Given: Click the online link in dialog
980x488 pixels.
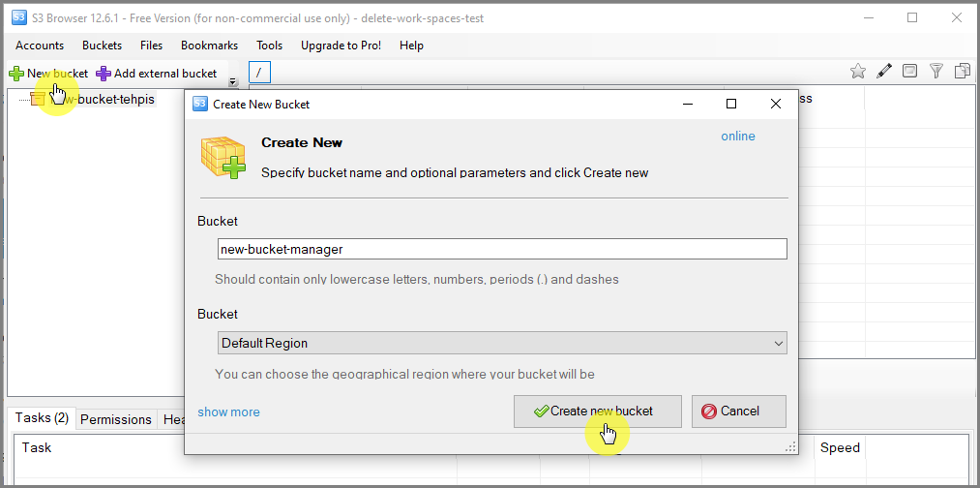Looking at the screenshot, I should point(738,137).
